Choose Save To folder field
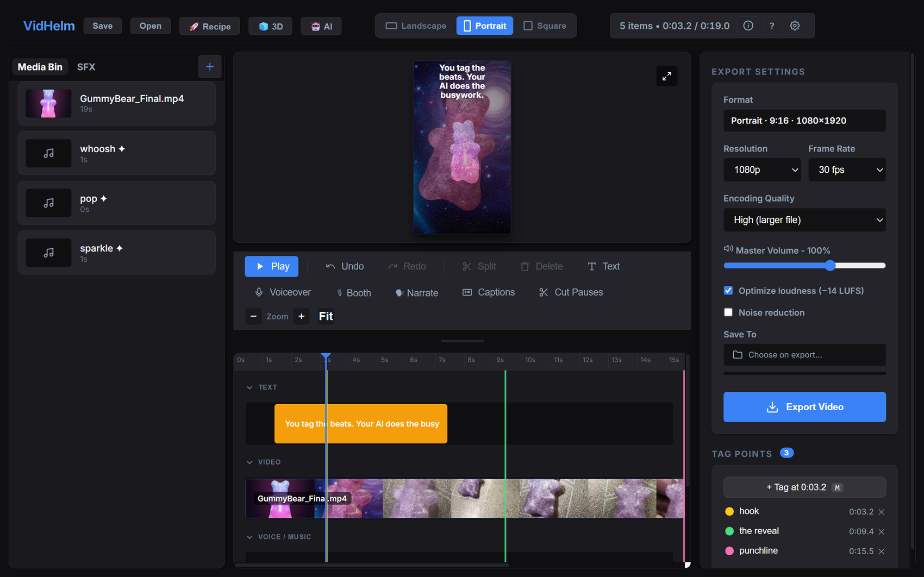Screen dimensions: 924x577 coord(804,355)
